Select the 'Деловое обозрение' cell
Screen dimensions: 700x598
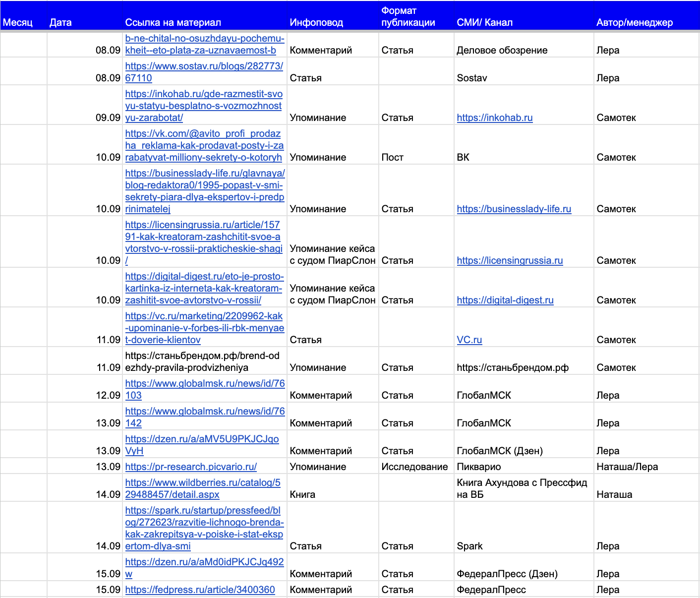coord(524,45)
